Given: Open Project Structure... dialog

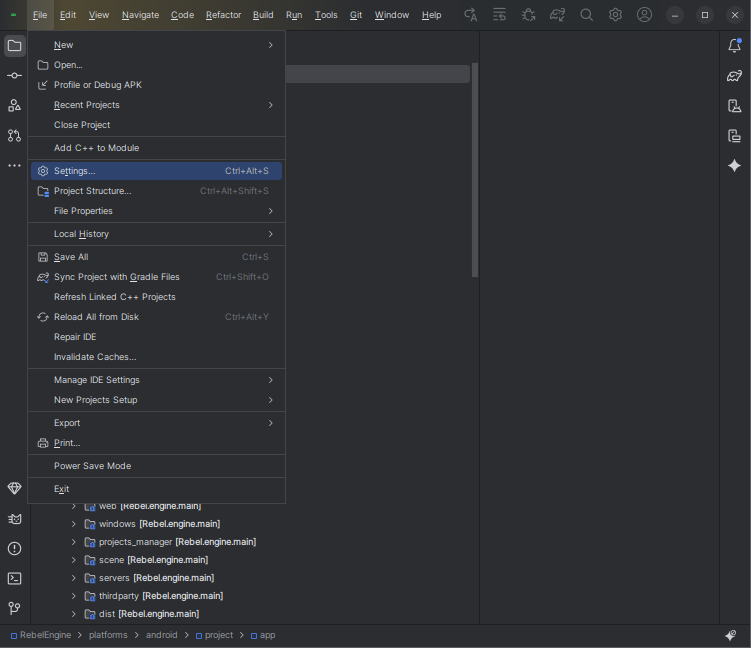Looking at the screenshot, I should 156,191.
